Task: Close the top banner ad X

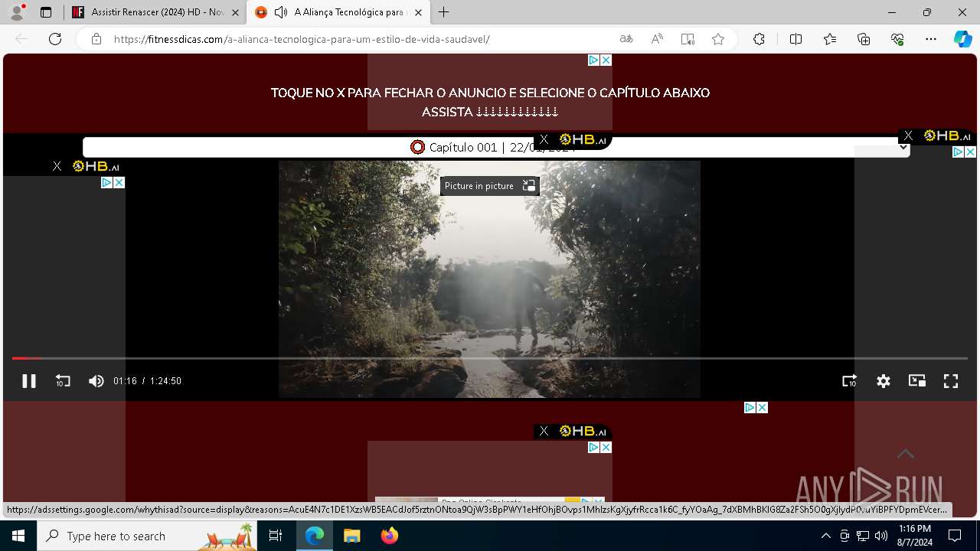Action: 606,60
